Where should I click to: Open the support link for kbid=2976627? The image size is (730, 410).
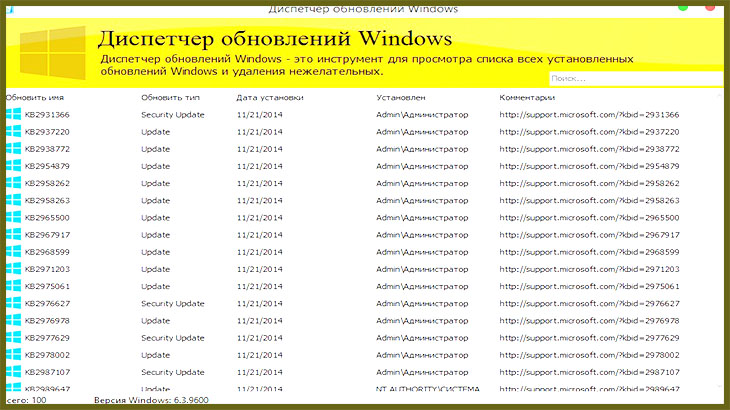(x=589, y=303)
